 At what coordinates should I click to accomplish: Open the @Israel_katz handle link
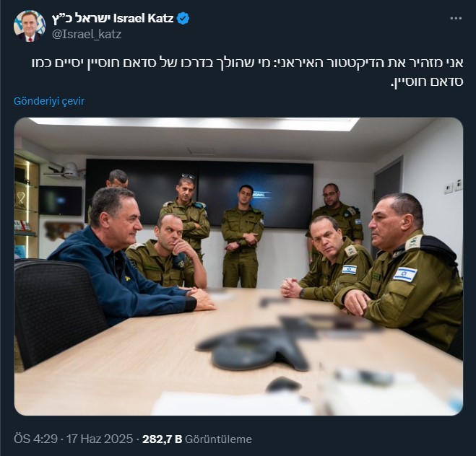click(x=87, y=34)
